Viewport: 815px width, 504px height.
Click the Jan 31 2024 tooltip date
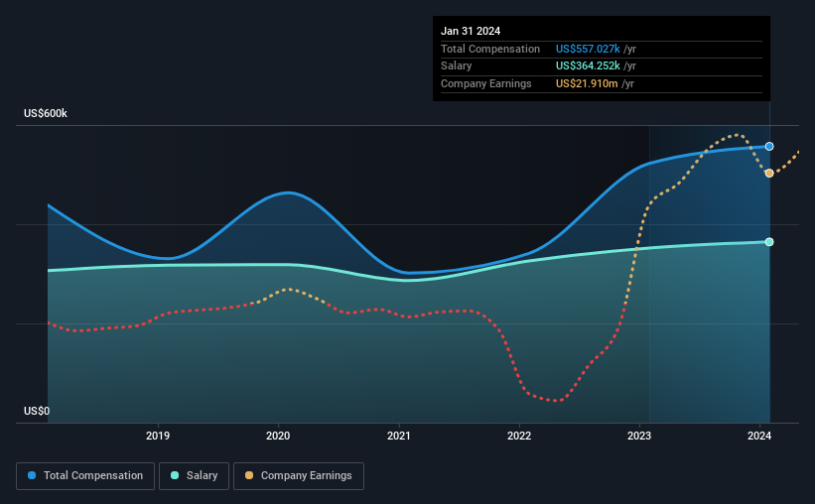point(471,31)
